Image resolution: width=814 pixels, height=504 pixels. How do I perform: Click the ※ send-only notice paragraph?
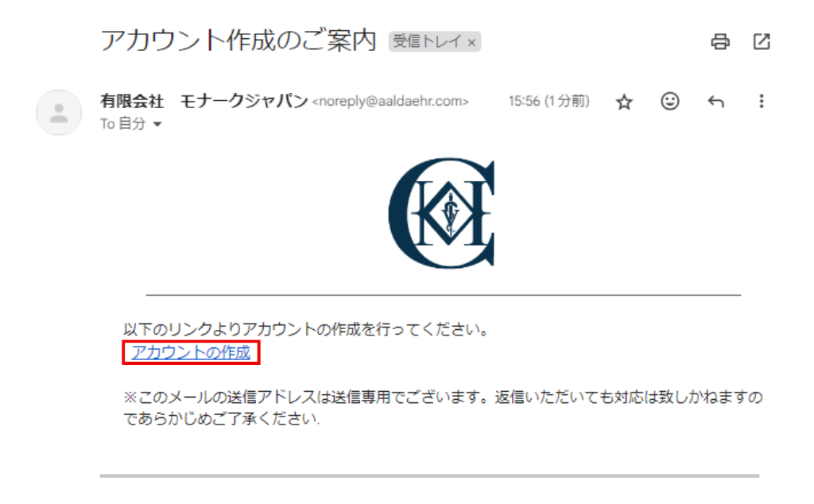442,408
